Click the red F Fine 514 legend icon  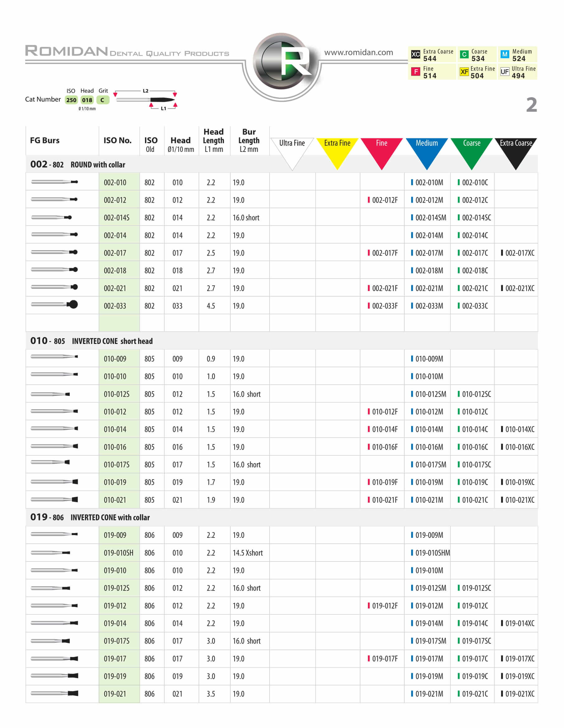pyautogui.click(x=415, y=71)
